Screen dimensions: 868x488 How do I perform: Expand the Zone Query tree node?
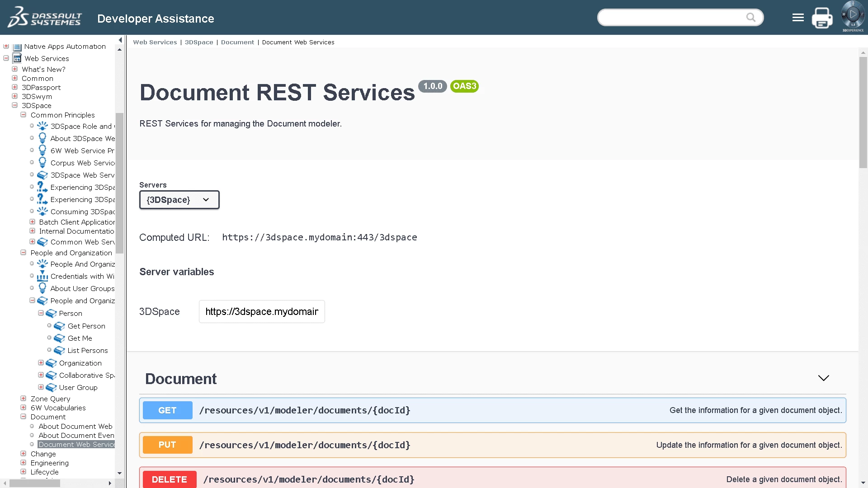[x=24, y=399]
